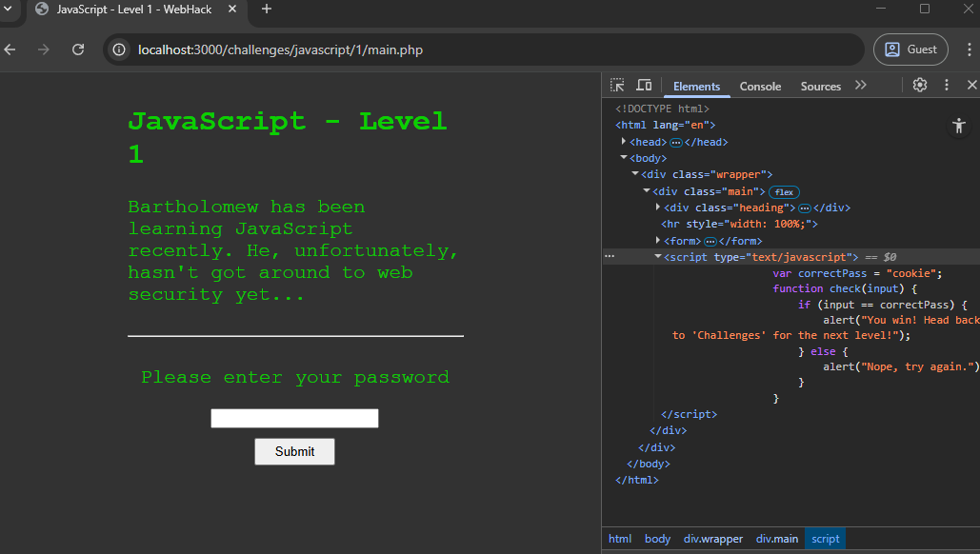The image size is (980, 554).
Task: Select div.wrapper in the breadcrumb bar
Action: tap(712, 539)
